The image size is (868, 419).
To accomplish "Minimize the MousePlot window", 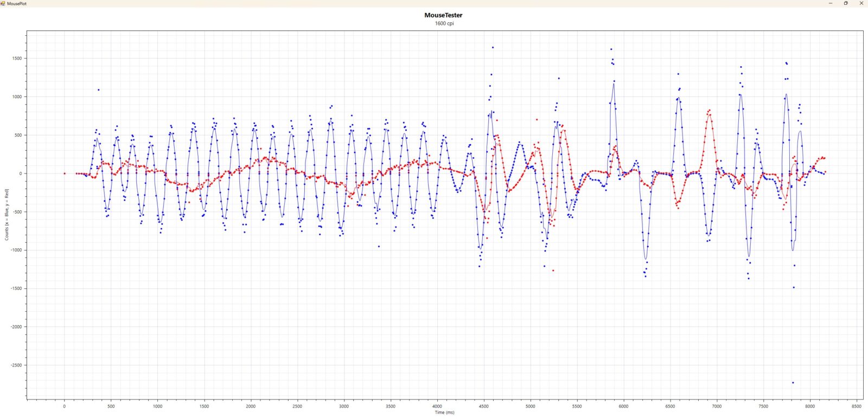I will point(830,3).
